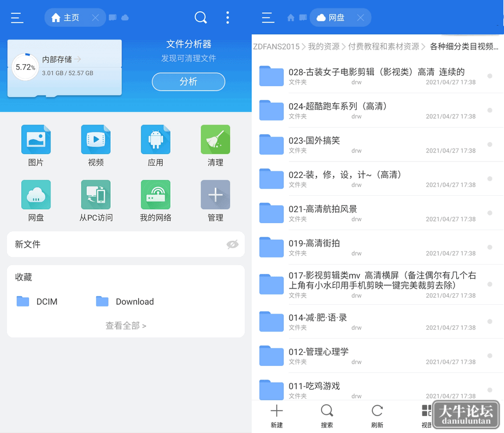Tap the 文件分析器 title
Image resolution: width=504 pixels, height=433 pixels.
[x=189, y=44]
